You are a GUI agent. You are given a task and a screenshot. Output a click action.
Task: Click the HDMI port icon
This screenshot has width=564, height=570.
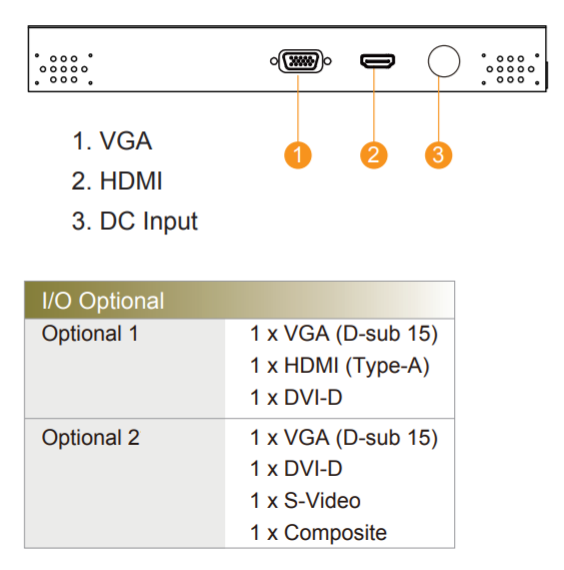(x=377, y=61)
